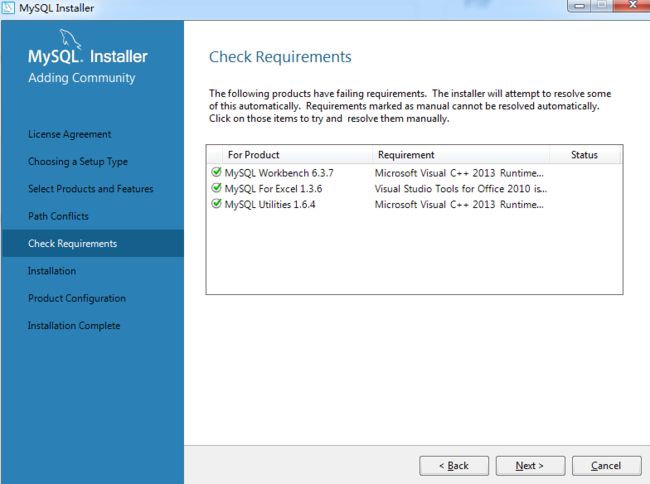
Task: Sort by the Requirement column header
Action: click(461, 155)
